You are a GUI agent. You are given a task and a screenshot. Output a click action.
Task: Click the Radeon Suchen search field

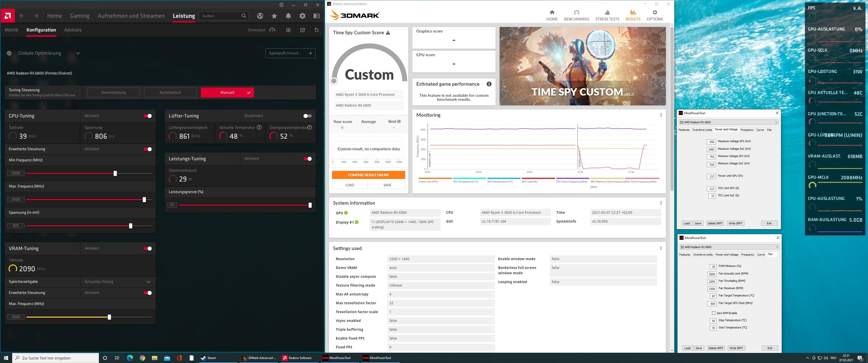(224, 16)
